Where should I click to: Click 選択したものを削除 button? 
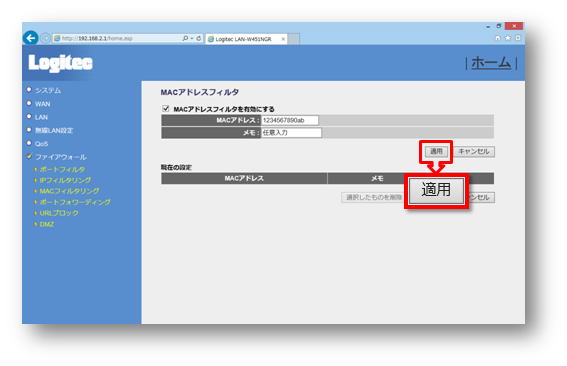coord(373,197)
